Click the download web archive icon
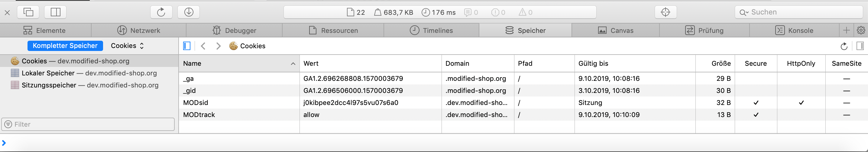The image size is (868, 152). point(189,12)
